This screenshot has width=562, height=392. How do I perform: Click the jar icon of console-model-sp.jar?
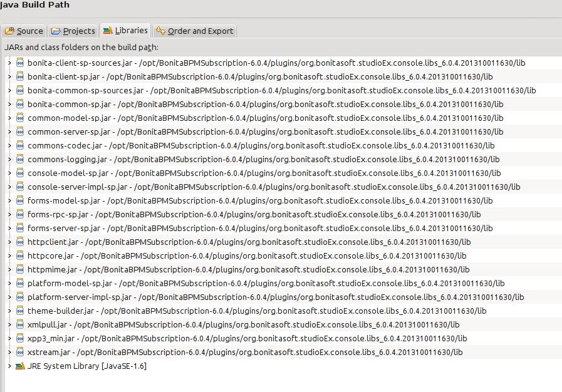[20, 173]
